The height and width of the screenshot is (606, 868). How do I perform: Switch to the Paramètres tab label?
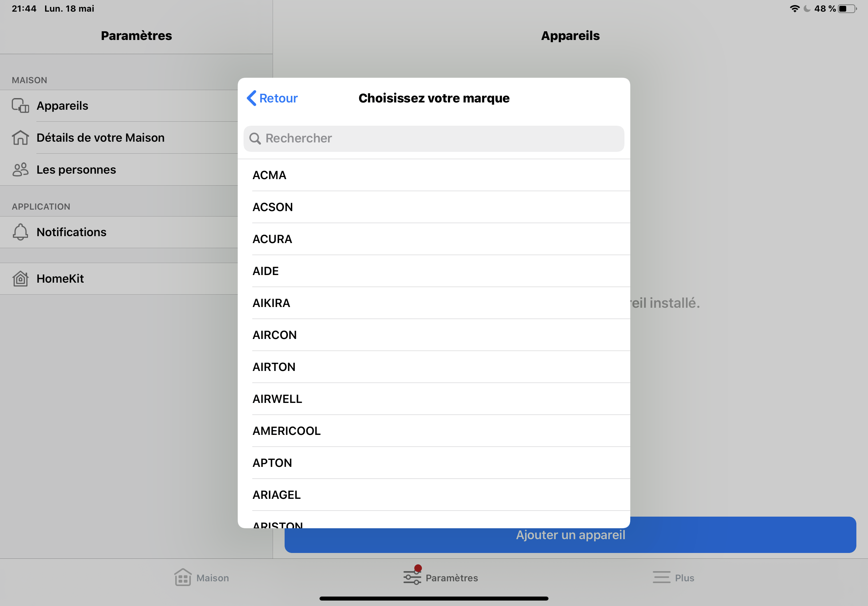(452, 578)
